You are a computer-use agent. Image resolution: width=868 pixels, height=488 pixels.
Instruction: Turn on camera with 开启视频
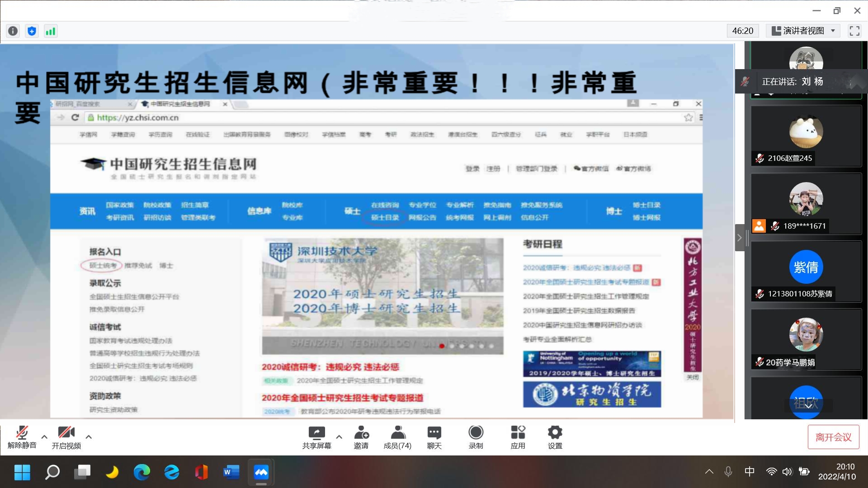click(x=66, y=437)
